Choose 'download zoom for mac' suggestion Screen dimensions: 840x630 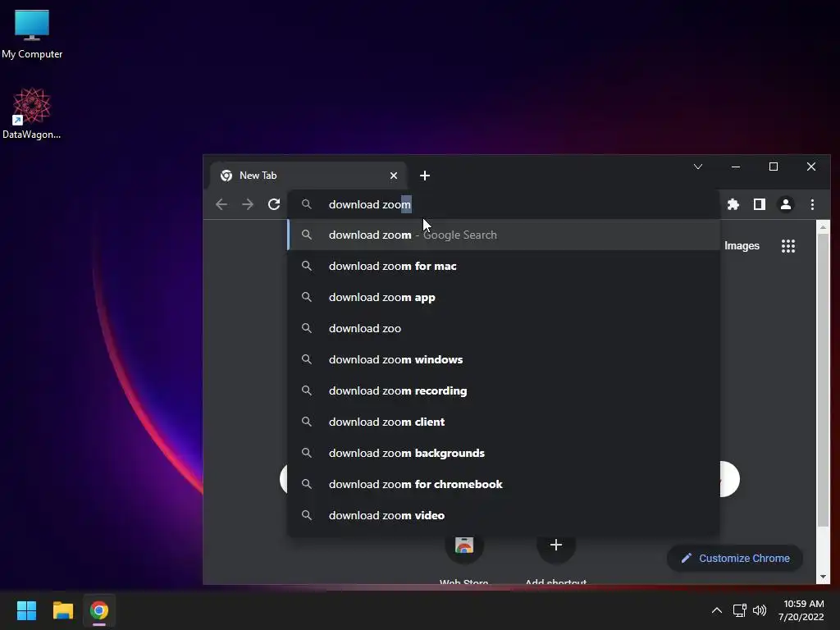point(504,266)
